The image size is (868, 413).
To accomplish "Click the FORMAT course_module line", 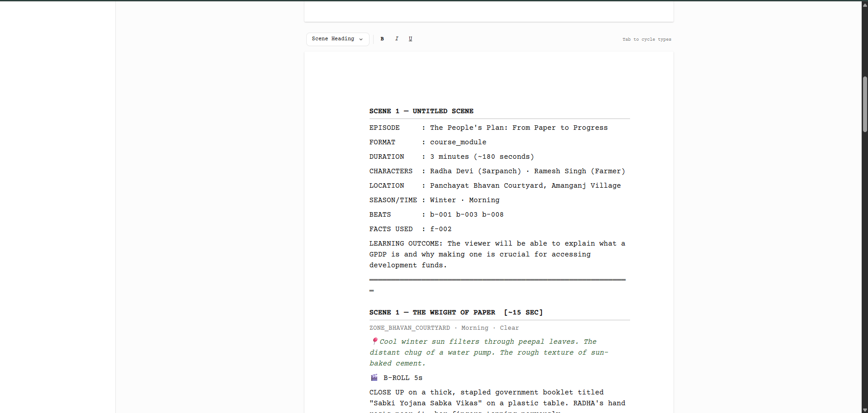I will (x=427, y=142).
